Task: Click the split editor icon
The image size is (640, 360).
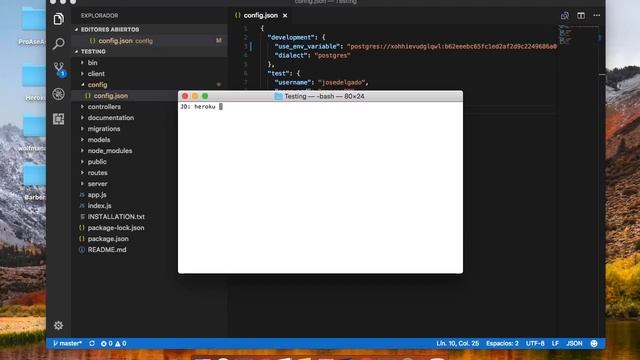Action: [581, 16]
